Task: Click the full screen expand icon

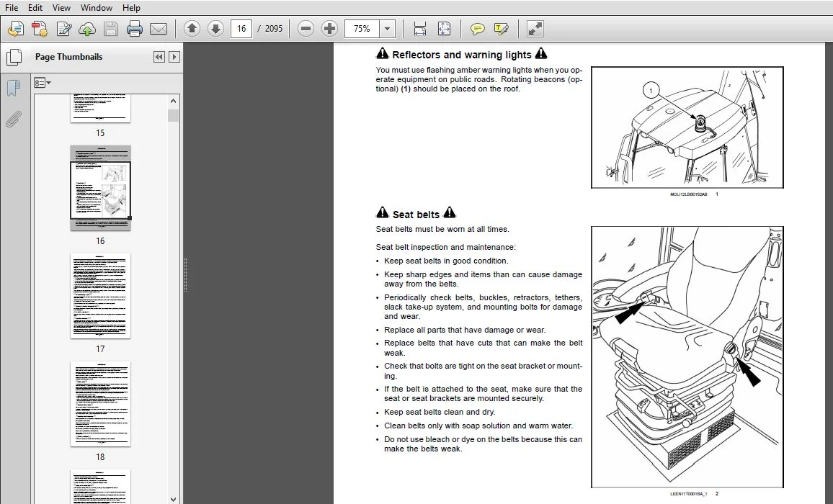Action: [x=535, y=29]
